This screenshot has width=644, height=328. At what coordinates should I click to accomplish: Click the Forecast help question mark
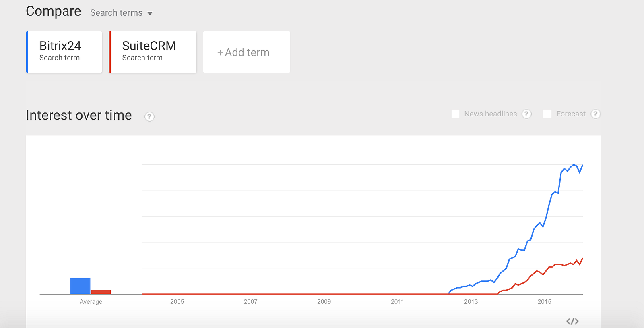(595, 114)
